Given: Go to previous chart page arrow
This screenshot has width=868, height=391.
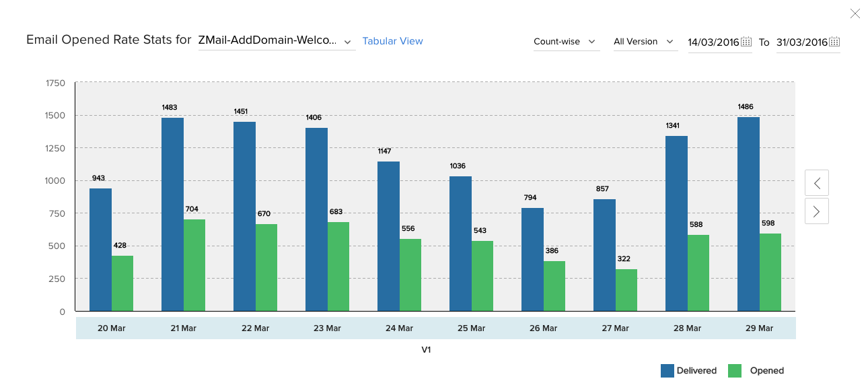Looking at the screenshot, I should (x=817, y=182).
